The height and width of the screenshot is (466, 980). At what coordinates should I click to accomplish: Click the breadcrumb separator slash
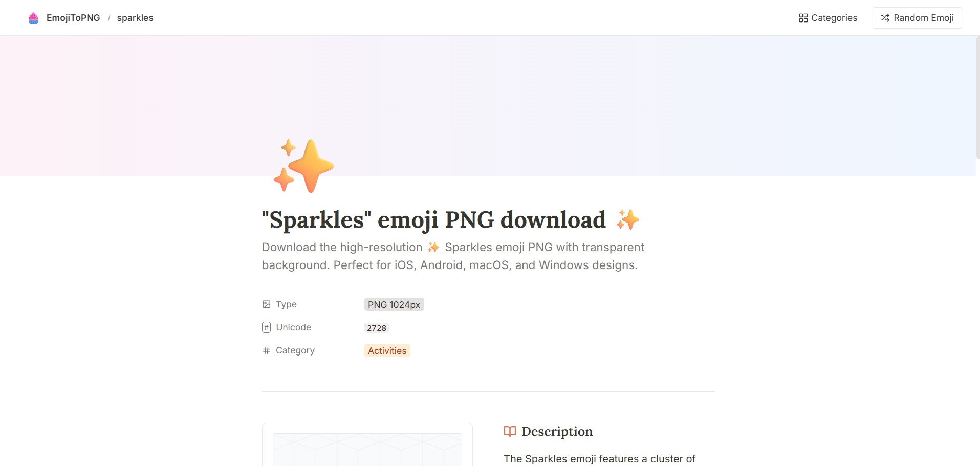[x=109, y=17]
